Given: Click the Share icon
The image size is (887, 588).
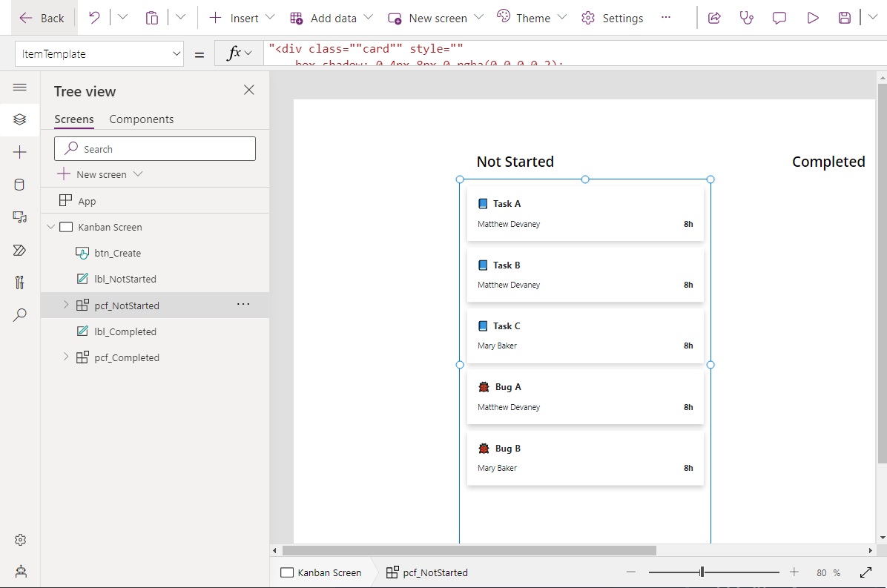Looking at the screenshot, I should click(714, 18).
